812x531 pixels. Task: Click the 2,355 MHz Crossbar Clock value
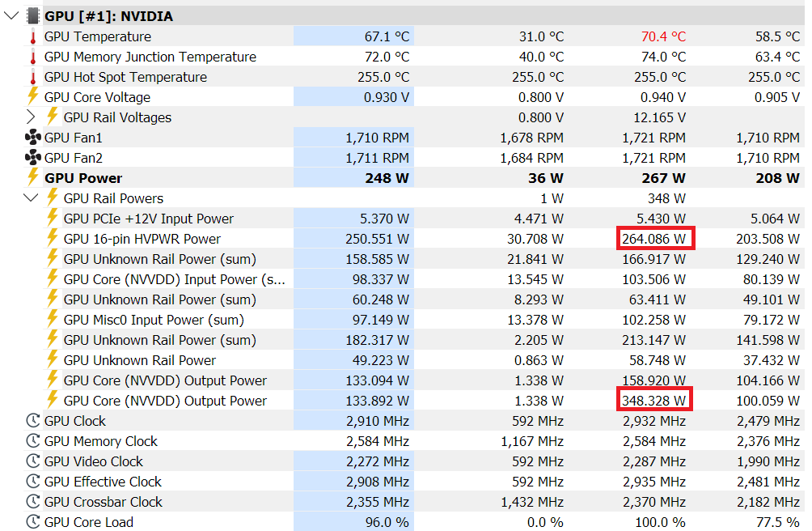(x=378, y=502)
